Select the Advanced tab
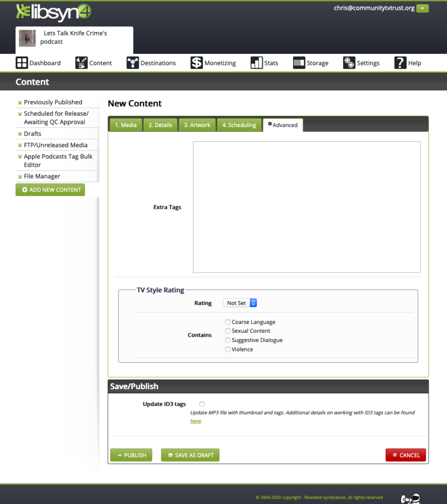This screenshot has width=447, height=504. (283, 125)
